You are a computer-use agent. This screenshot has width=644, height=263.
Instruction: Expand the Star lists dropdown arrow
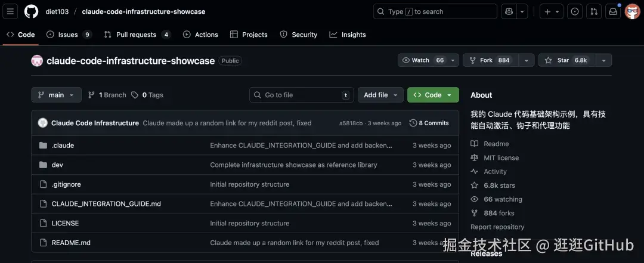pyautogui.click(x=603, y=60)
